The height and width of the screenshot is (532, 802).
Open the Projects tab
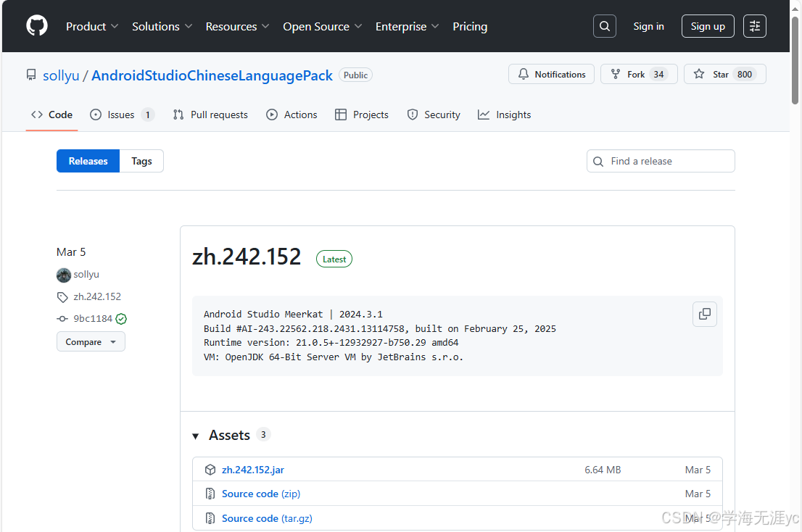[x=362, y=115]
